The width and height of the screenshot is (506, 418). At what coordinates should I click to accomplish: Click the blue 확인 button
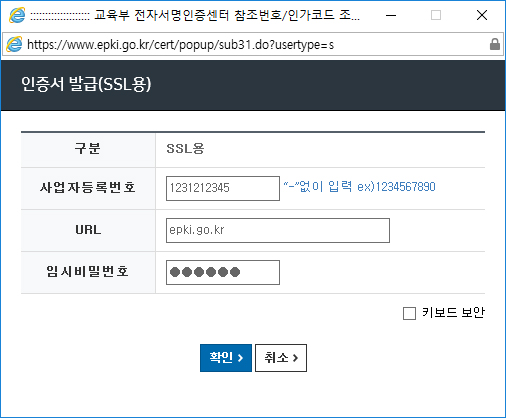[226, 358]
